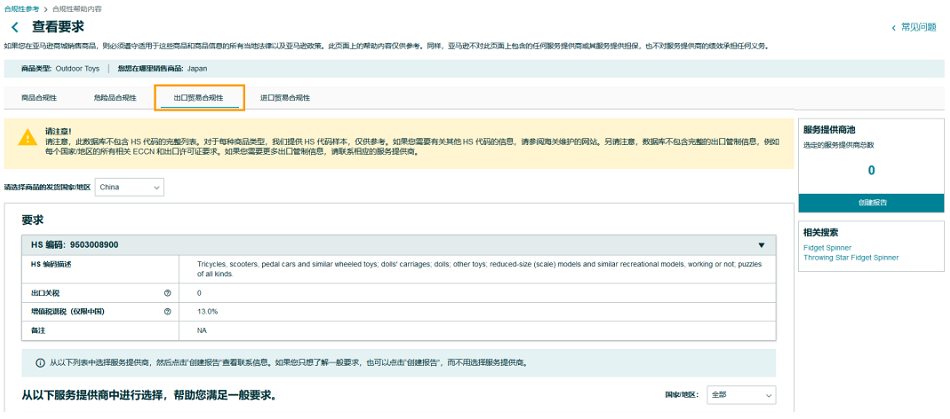Click the 创建报告 button
950x419 pixels.
tap(871, 203)
